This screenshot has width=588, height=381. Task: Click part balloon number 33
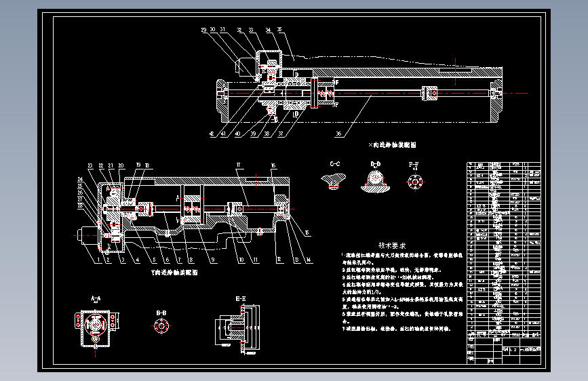250,30
